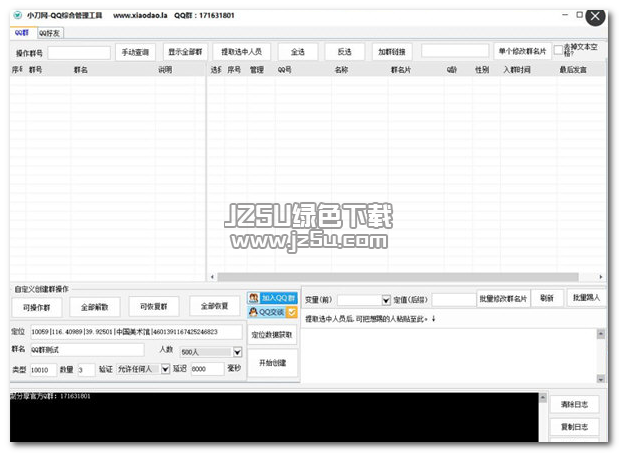Image resolution: width=619 pixels, height=453 pixels.
Task: Click the 性别 column header
Action: (482, 70)
